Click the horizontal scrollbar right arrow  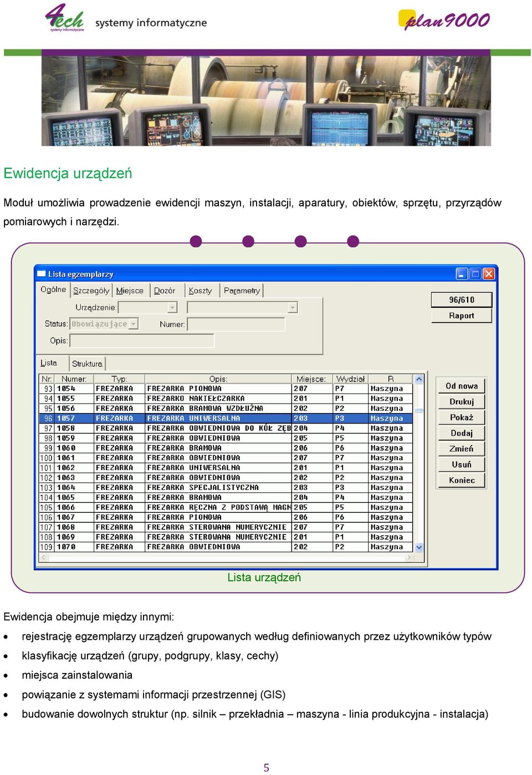click(409, 557)
